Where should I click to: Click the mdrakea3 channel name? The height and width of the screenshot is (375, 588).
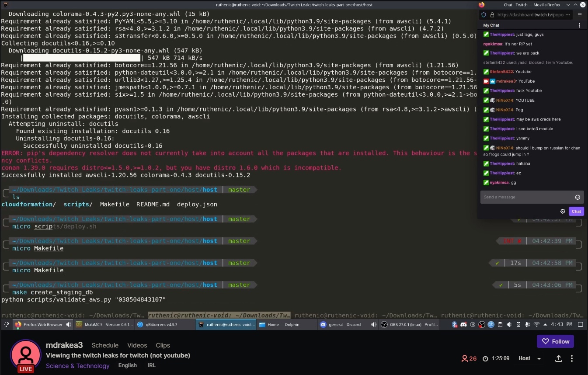pyautogui.click(x=64, y=345)
